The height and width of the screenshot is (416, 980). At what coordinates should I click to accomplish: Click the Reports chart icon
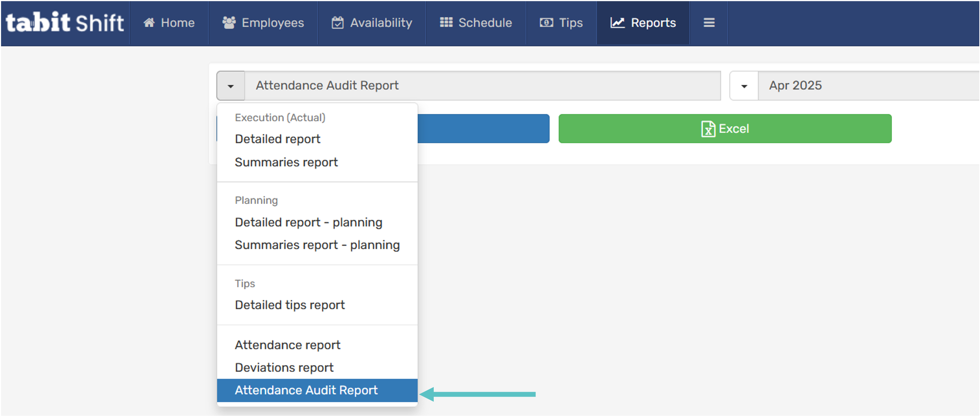pyautogui.click(x=617, y=23)
